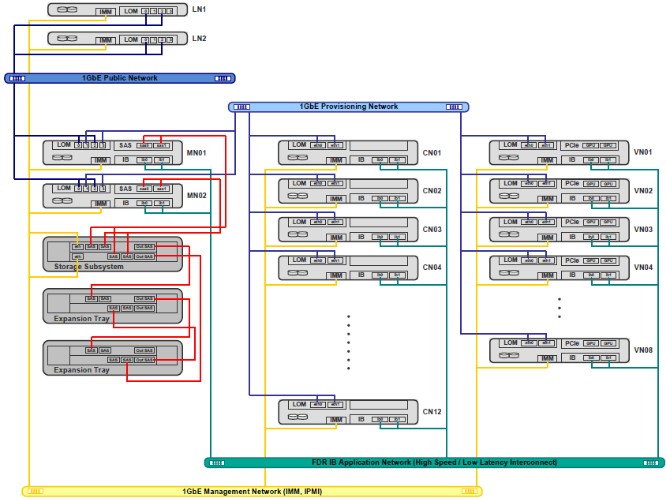Image resolution: width=666 pixels, height=500 pixels.
Task: Select left port icon on Management Network bar
Action: (x=35, y=492)
